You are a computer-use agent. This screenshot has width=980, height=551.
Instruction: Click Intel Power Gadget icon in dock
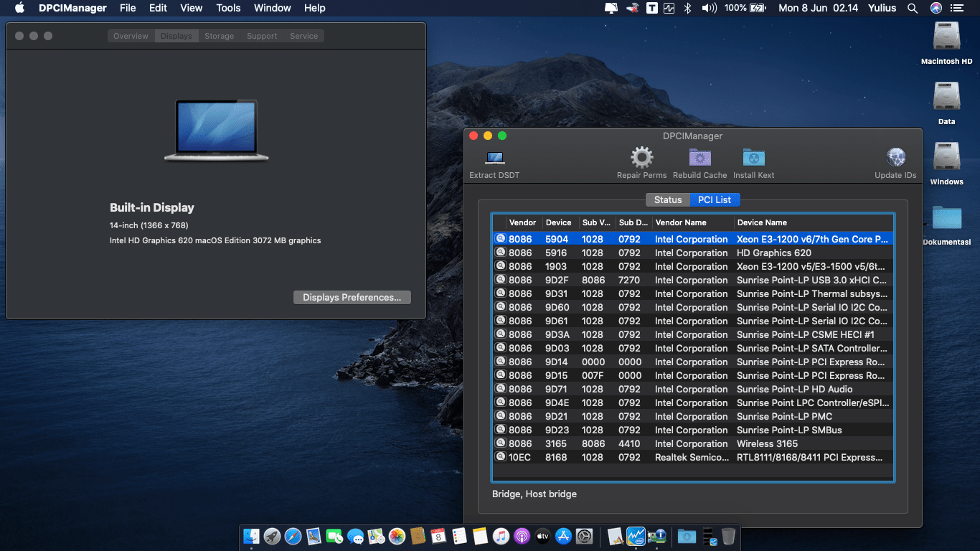636,536
